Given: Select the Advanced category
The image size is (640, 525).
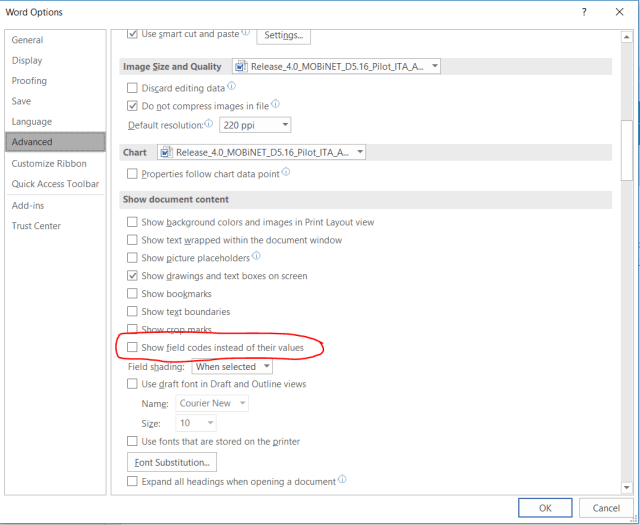Looking at the screenshot, I should [x=55, y=142].
